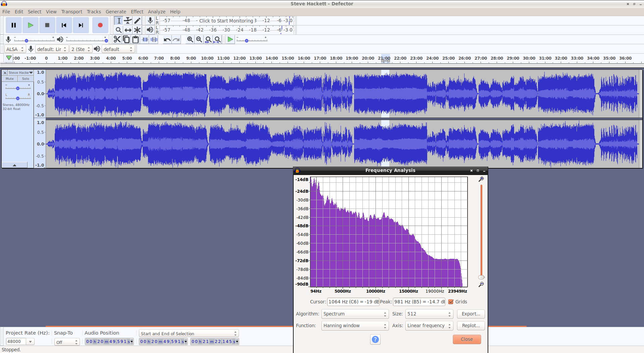Open the Size 512 dropdown
Viewport: 644px width, 353px height.
429,314
